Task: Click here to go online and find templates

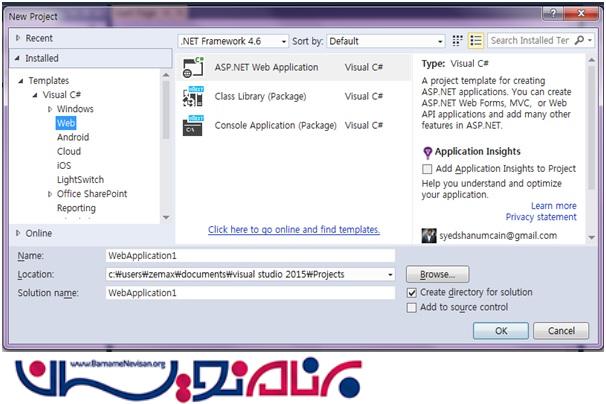Action: 294,230
